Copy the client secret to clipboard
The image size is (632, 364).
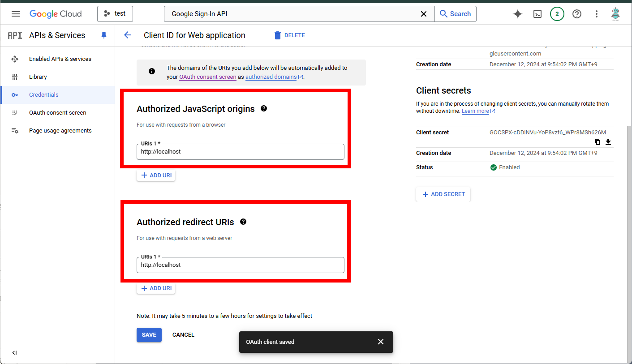[598, 142]
